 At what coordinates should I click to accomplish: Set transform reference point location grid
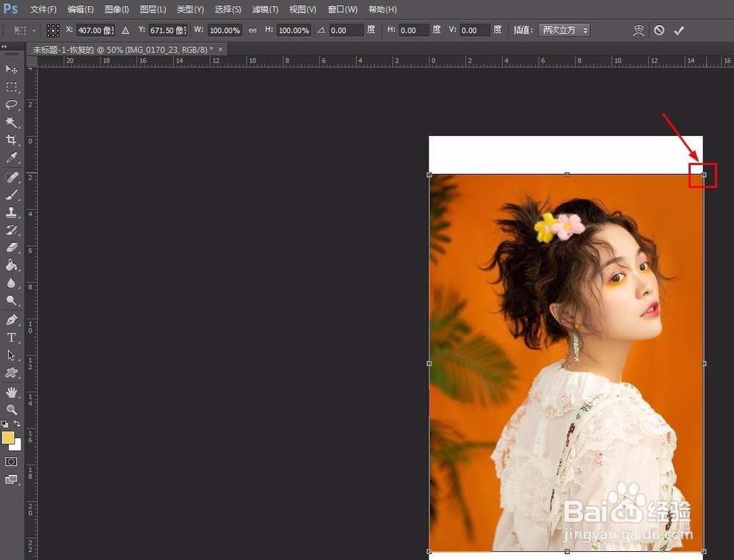coord(53,30)
